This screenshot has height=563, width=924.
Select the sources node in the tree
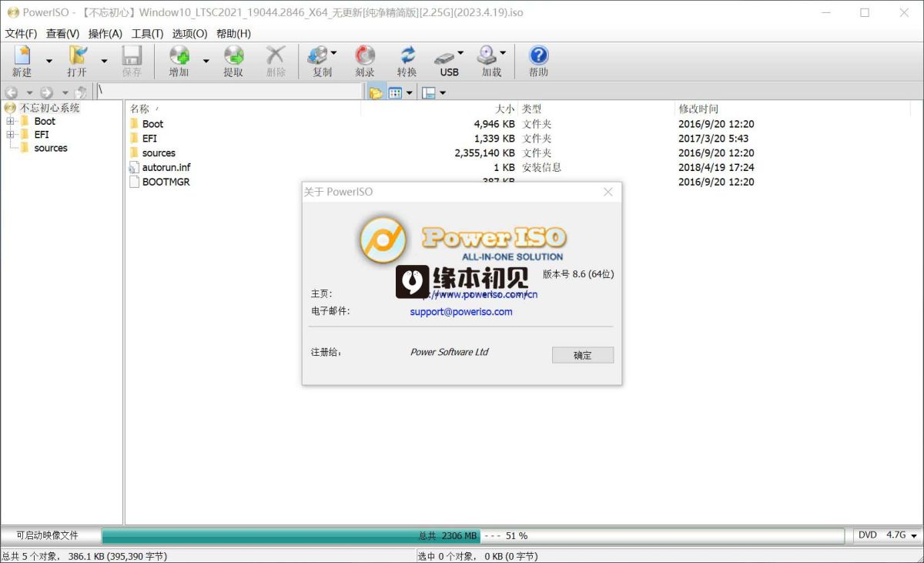[51, 148]
